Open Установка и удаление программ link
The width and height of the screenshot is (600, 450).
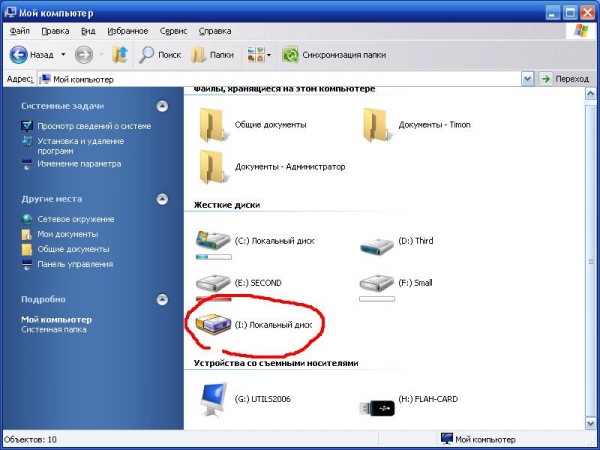point(81,146)
